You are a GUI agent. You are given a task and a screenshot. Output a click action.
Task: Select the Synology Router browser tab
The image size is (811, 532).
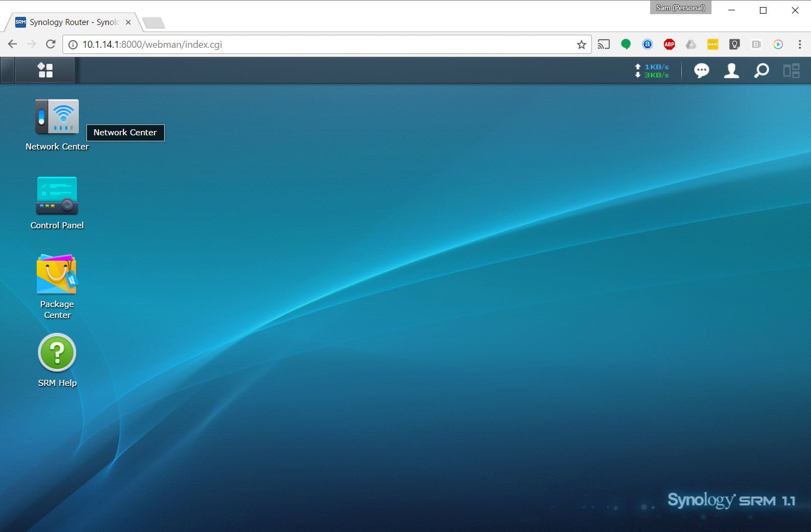pos(73,22)
